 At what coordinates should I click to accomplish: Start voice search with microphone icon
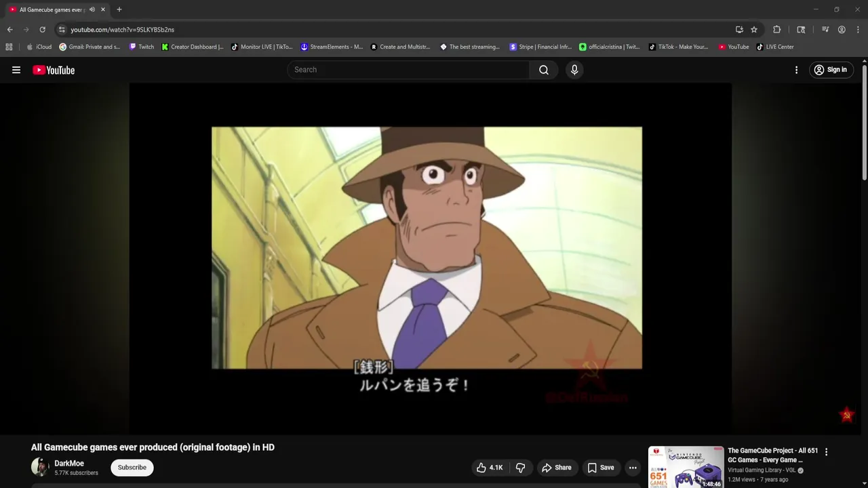point(574,70)
